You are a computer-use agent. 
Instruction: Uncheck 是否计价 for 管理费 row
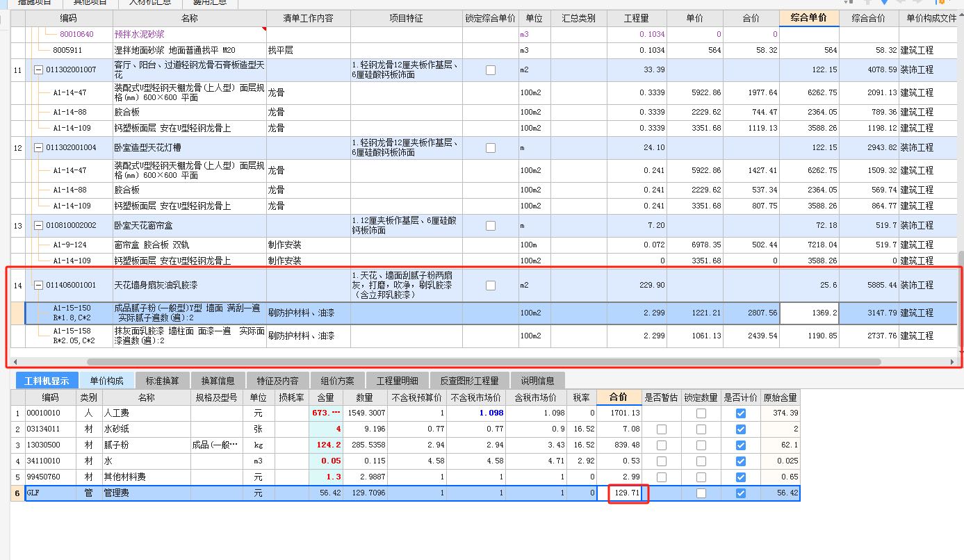pos(740,493)
